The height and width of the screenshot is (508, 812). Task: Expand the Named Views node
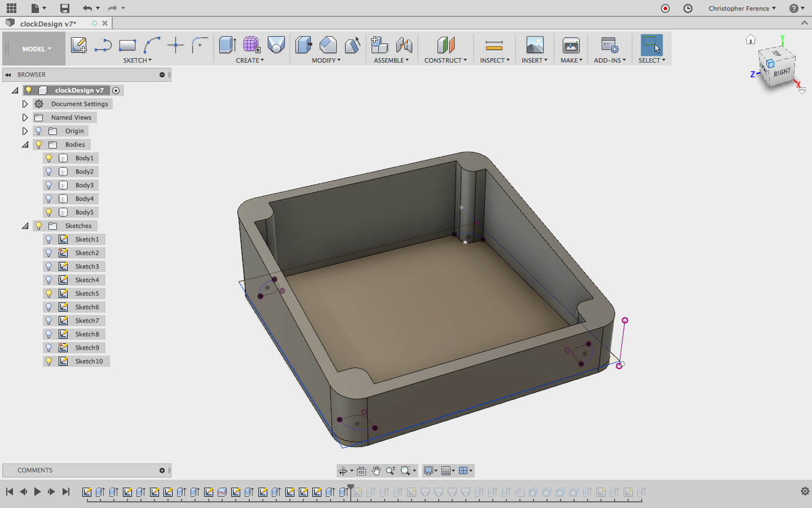click(25, 117)
